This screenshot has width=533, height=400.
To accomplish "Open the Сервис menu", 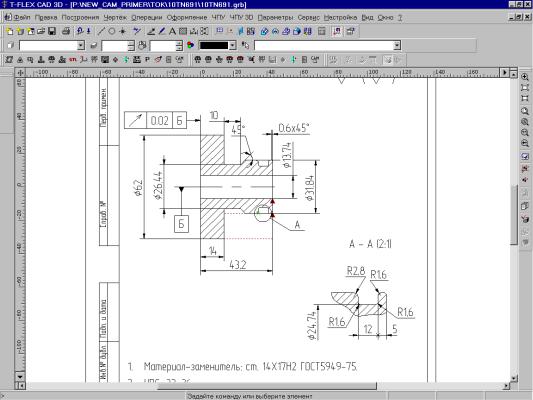I will (309, 17).
